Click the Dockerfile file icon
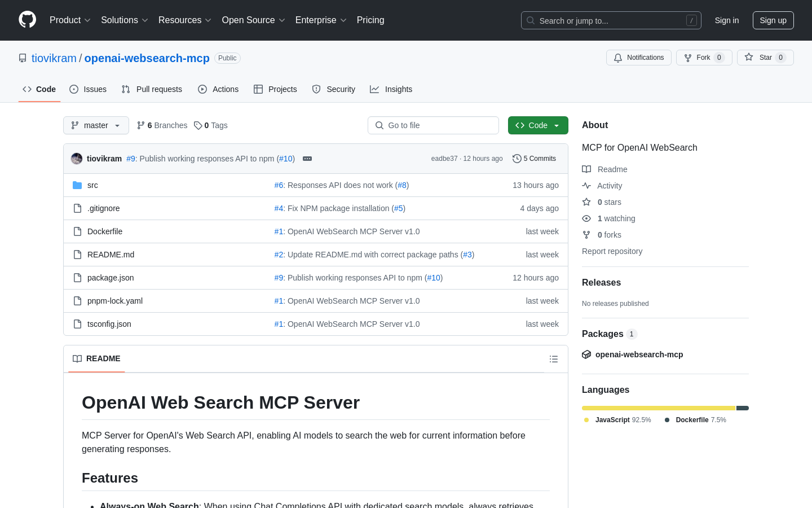This screenshot has height=508, width=812. pos(77,231)
